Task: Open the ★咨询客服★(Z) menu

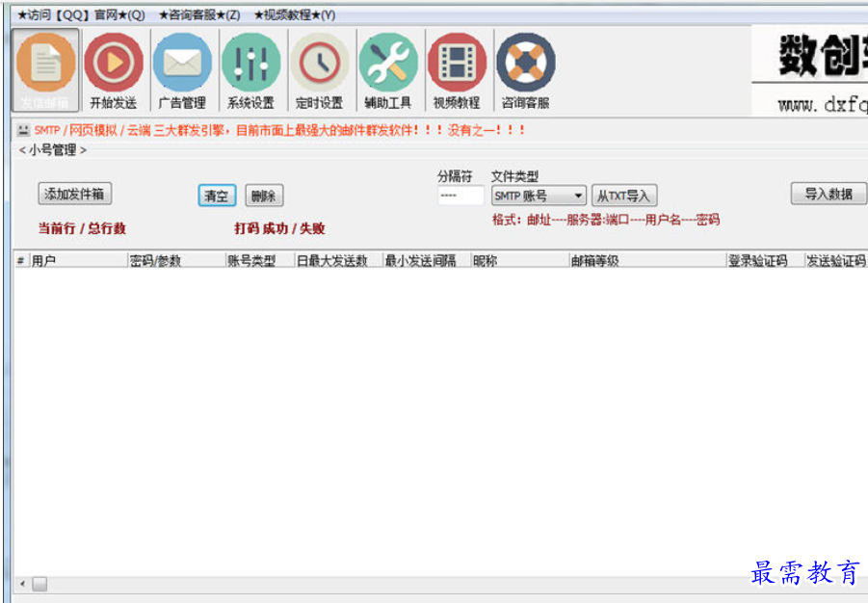Action: pos(199,15)
